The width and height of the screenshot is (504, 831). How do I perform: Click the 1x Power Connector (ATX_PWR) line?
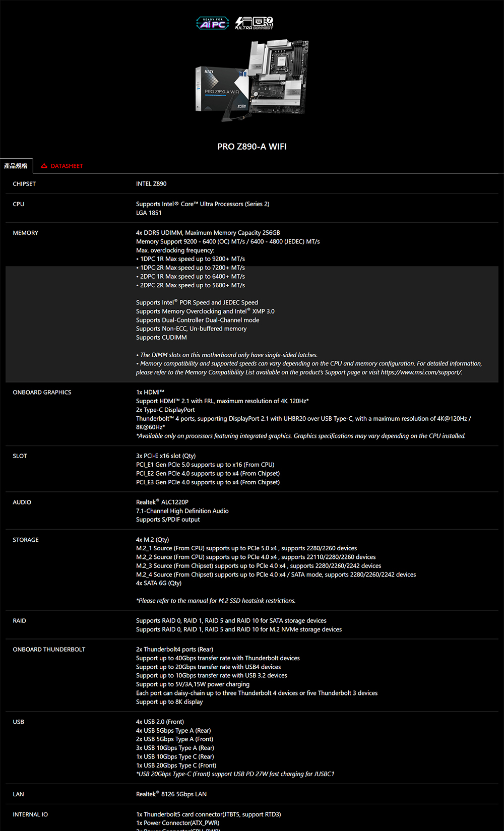coord(178,823)
